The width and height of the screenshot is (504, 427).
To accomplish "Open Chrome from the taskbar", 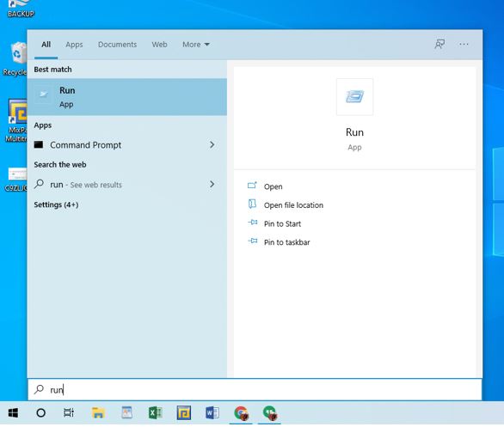I will (x=241, y=413).
